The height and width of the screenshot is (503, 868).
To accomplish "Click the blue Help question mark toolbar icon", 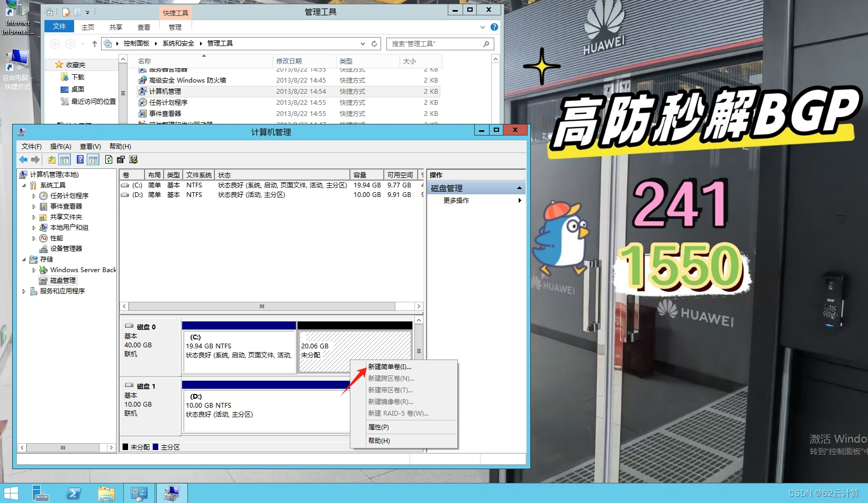I will 80,159.
